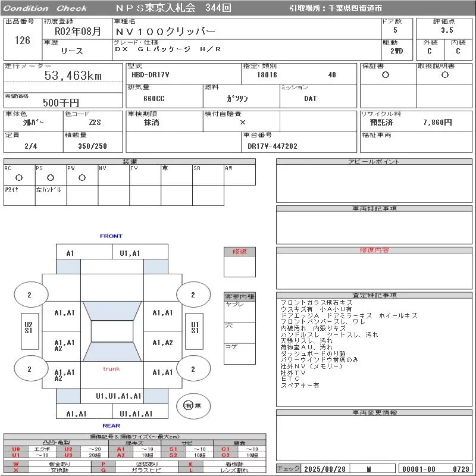The height and width of the screenshot is (476, 476).
Task: Select the spare tire 有無 oval marker
Action: [x=189, y=405]
